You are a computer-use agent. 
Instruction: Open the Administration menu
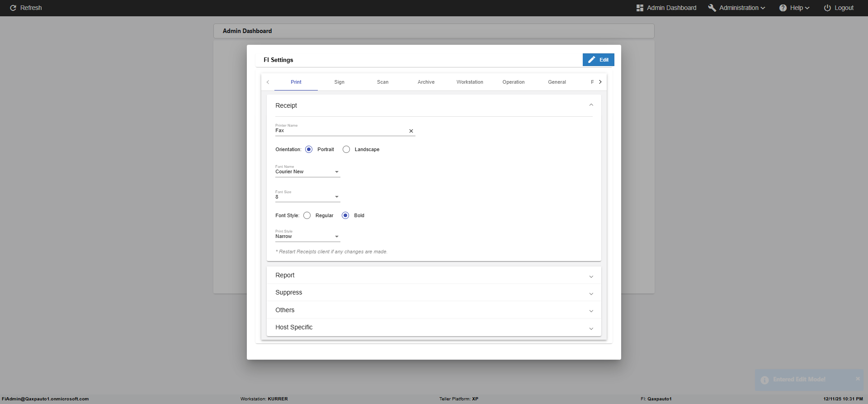pos(736,8)
